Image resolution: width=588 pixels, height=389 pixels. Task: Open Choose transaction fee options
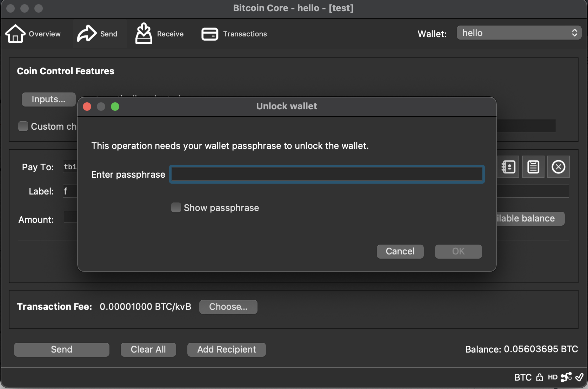(x=228, y=307)
